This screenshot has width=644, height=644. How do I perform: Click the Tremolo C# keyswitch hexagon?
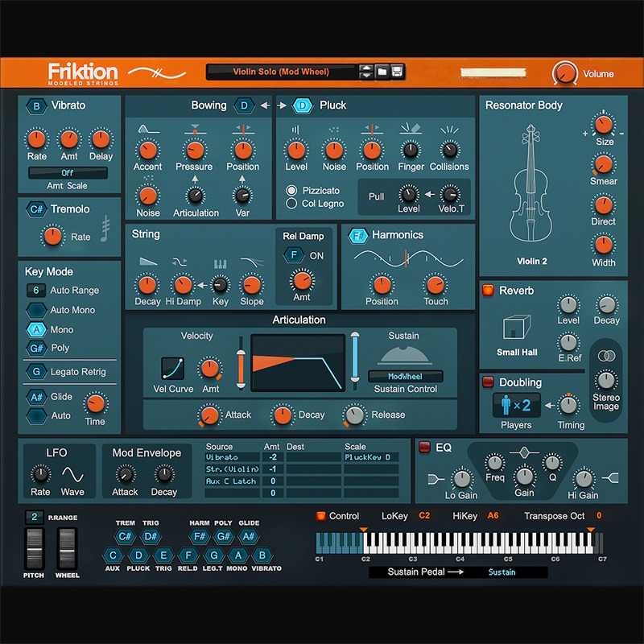pyautogui.click(x=36, y=209)
